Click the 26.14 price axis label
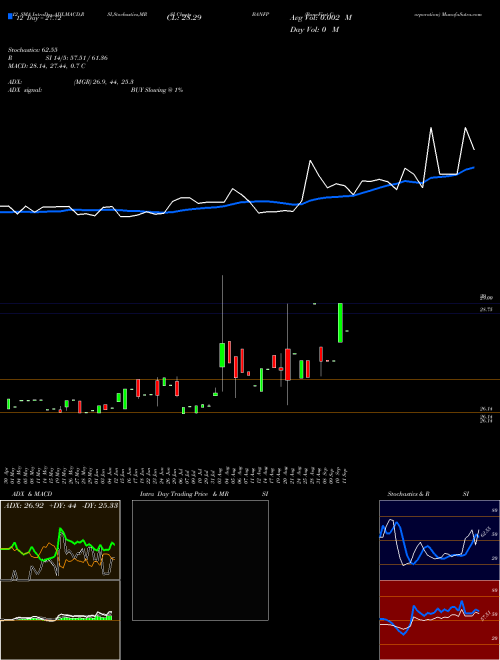This screenshot has width=500, height=660. [486, 409]
